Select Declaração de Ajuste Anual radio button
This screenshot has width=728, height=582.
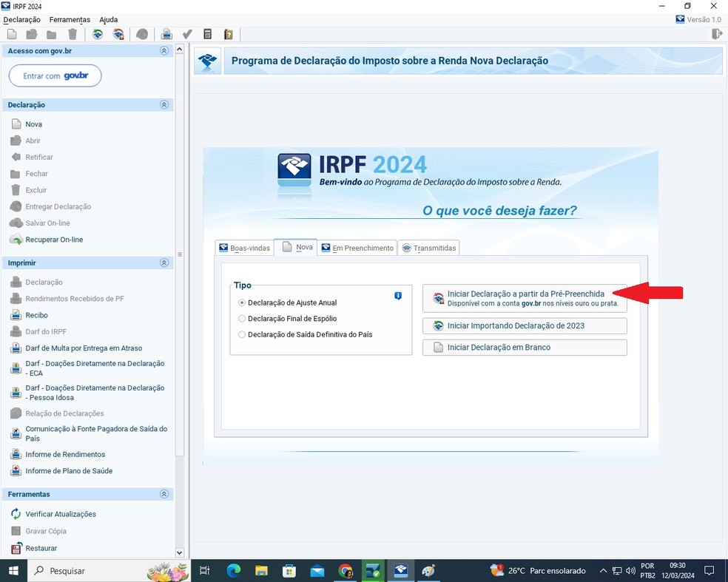point(241,302)
